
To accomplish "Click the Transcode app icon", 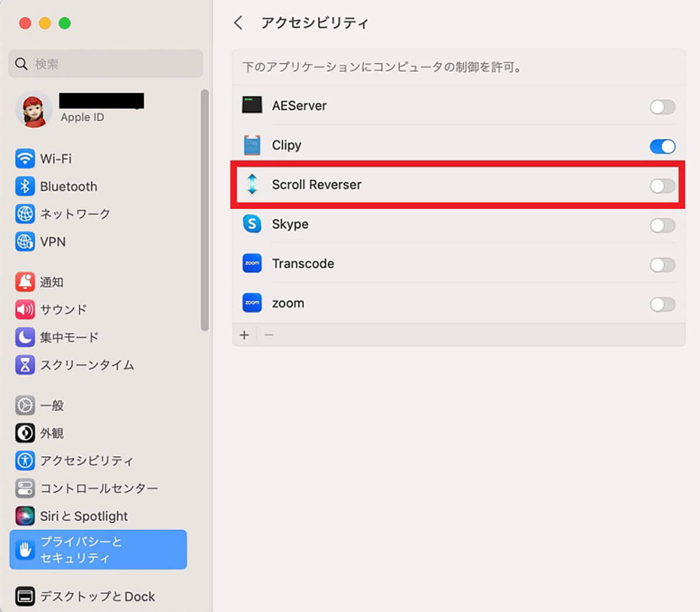I will pyautogui.click(x=252, y=263).
